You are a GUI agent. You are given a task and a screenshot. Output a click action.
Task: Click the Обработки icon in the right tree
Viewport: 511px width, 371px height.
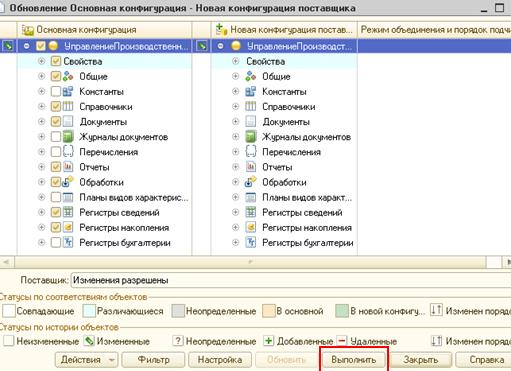251,182
